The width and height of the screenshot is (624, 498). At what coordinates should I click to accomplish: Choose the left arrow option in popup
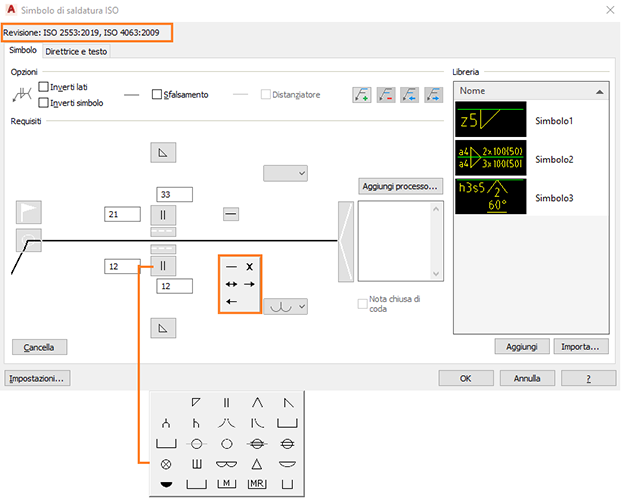pos(231,302)
